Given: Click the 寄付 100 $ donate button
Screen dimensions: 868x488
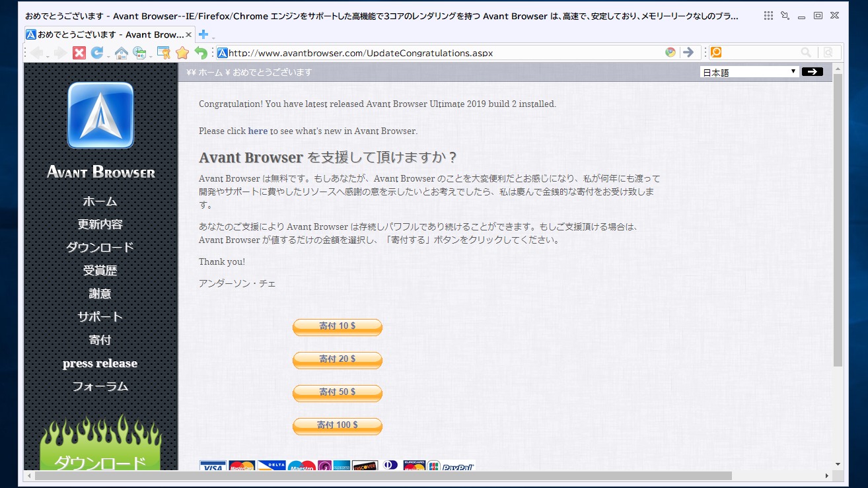Looking at the screenshot, I should point(338,426).
